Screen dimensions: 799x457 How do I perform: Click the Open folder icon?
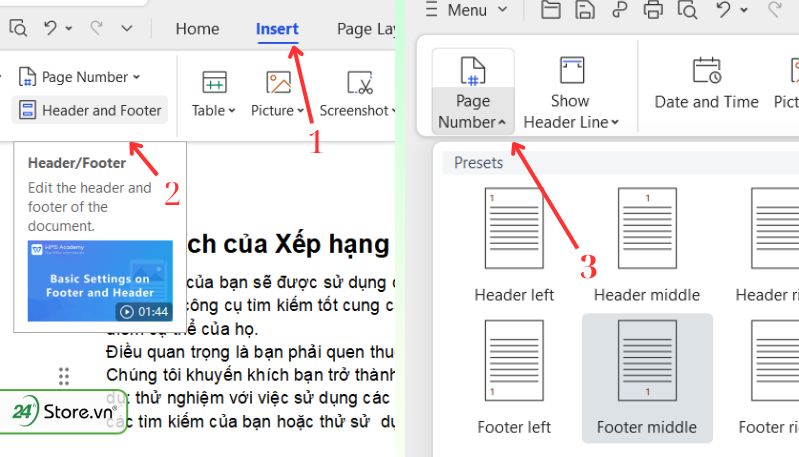(550, 9)
